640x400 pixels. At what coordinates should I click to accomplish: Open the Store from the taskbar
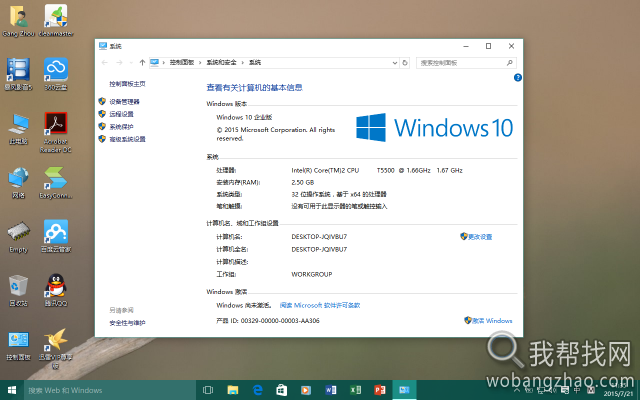(282, 390)
